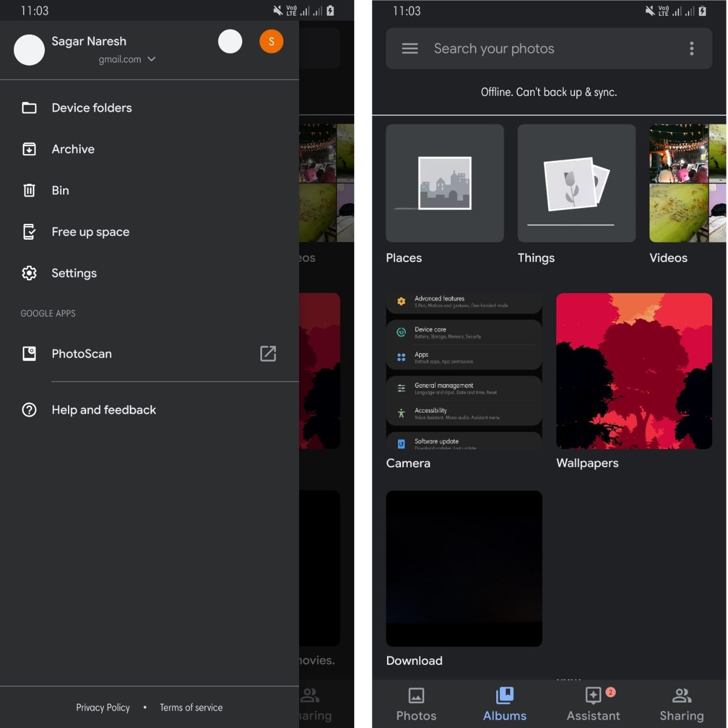Open the Terms of service link

[x=191, y=707]
